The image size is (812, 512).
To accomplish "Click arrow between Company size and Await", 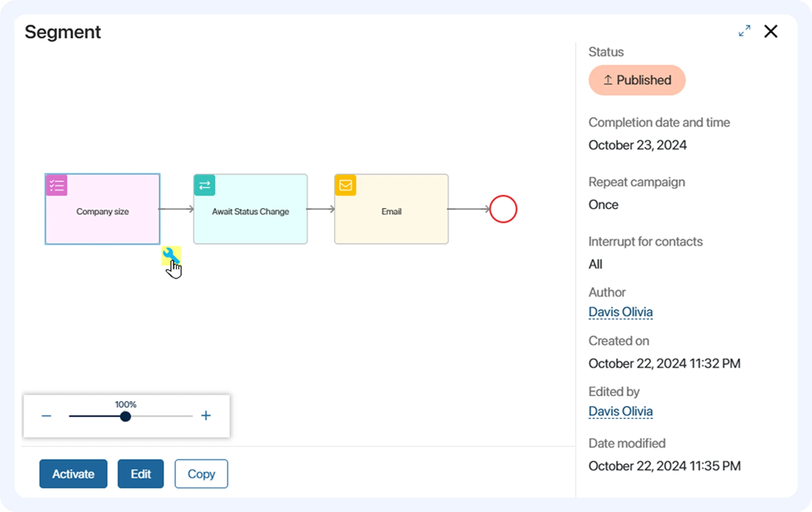I will (x=176, y=209).
